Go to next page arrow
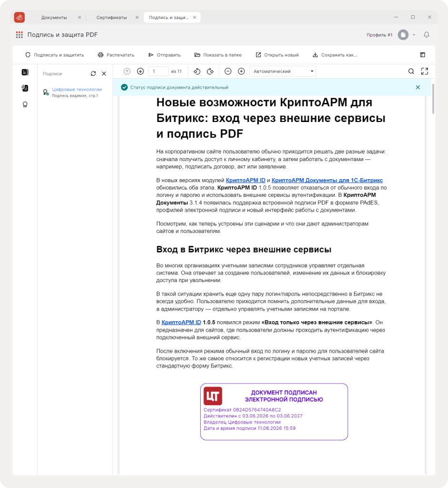 [x=141, y=71]
